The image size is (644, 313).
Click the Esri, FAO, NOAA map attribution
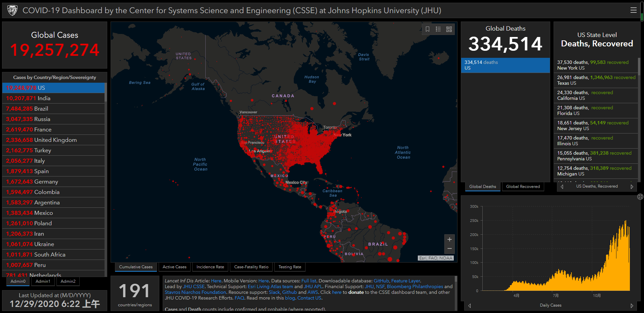[x=436, y=258]
